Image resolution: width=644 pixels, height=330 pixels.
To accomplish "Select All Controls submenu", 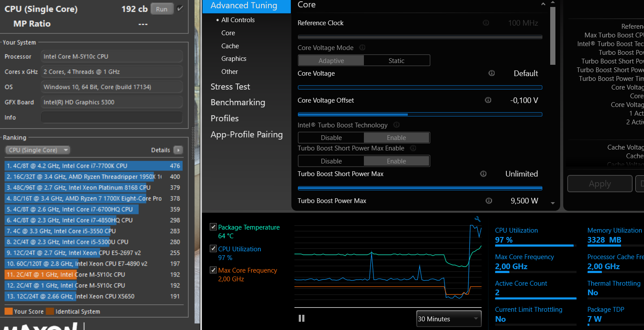I will 238,20.
